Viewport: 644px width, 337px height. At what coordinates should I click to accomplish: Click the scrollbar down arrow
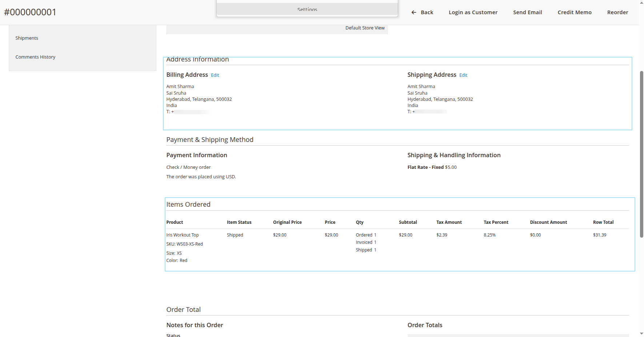click(x=641, y=333)
